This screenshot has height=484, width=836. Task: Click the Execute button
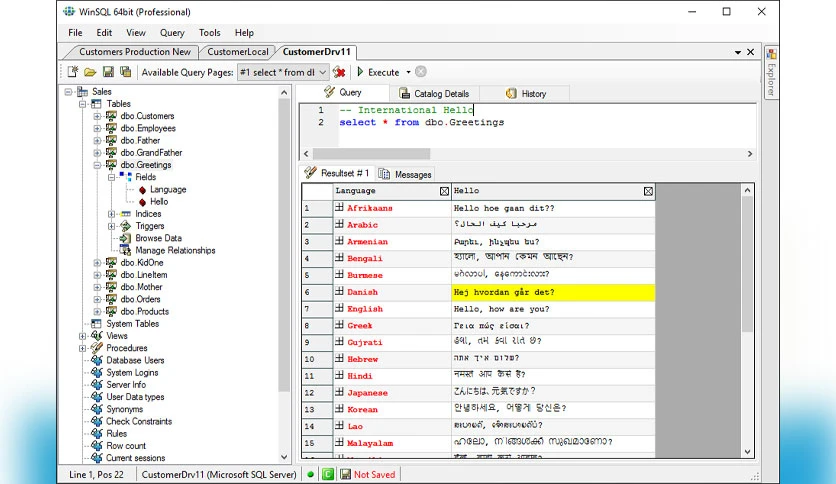[x=378, y=72]
